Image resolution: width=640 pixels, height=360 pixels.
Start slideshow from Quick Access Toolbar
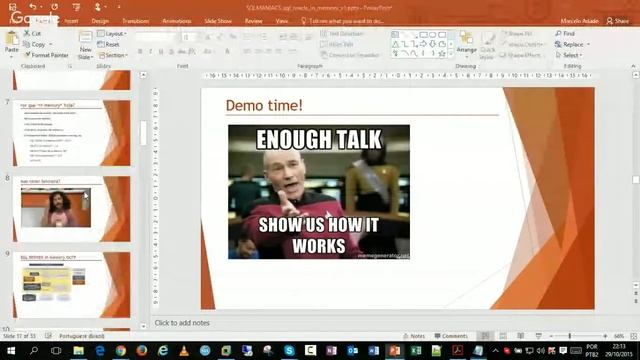[x=76, y=7]
